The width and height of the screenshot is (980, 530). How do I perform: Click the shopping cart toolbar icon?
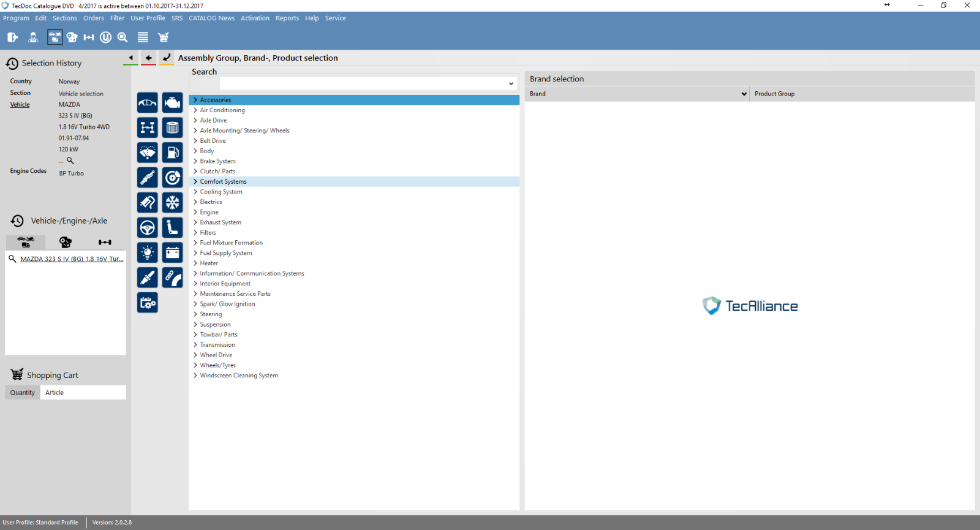coord(163,37)
